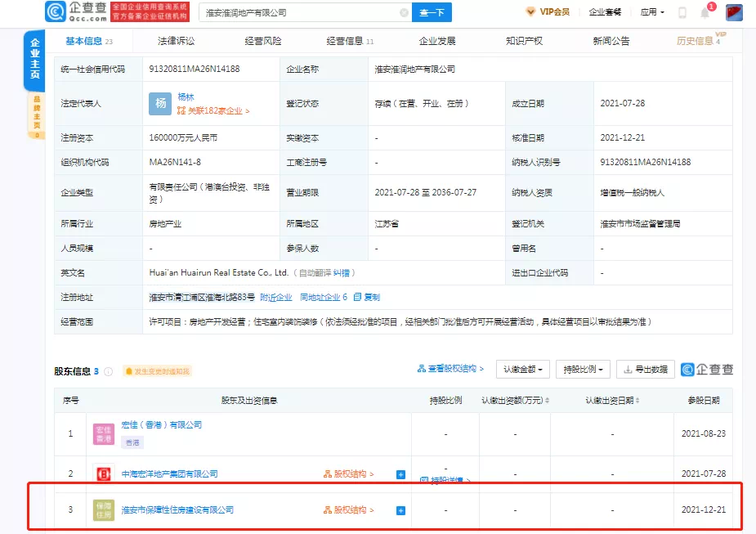Expand the blue plus icon for 淮安市保障性住房建设

pyautogui.click(x=400, y=510)
